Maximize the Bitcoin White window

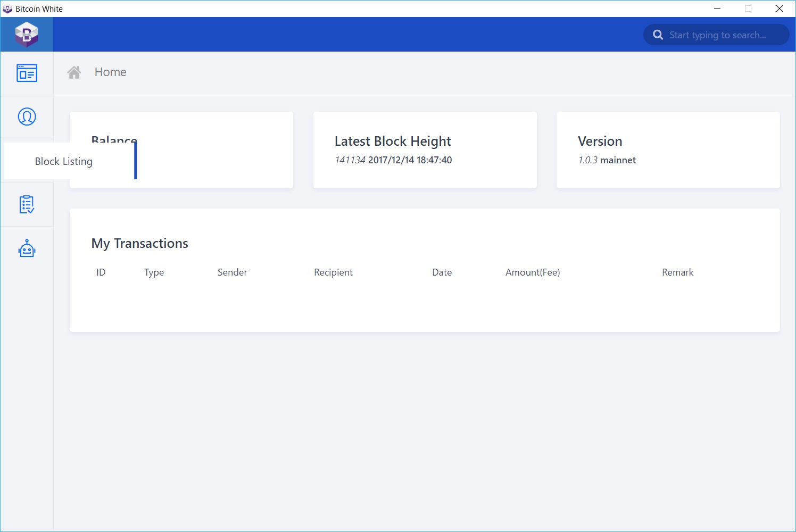click(748, 9)
